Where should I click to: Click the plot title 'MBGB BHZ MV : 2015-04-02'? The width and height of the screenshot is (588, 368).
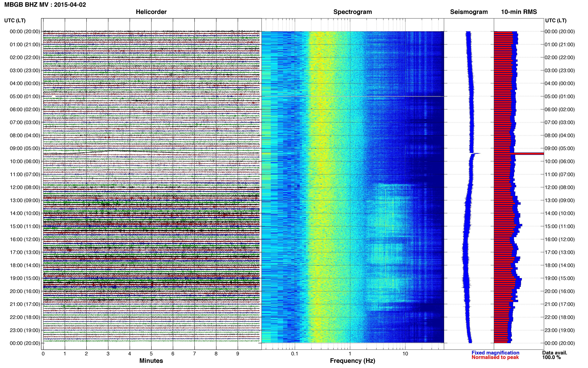click(x=45, y=5)
